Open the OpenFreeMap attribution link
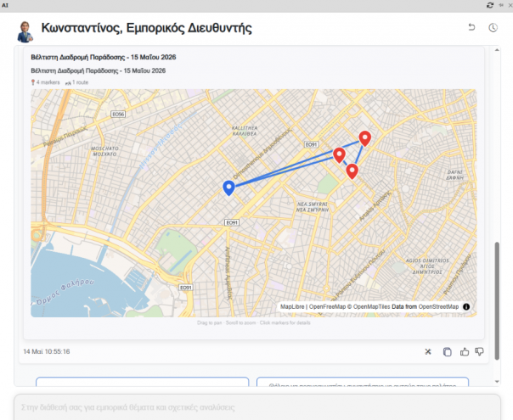Viewport: 513px width, 420px height. click(327, 306)
